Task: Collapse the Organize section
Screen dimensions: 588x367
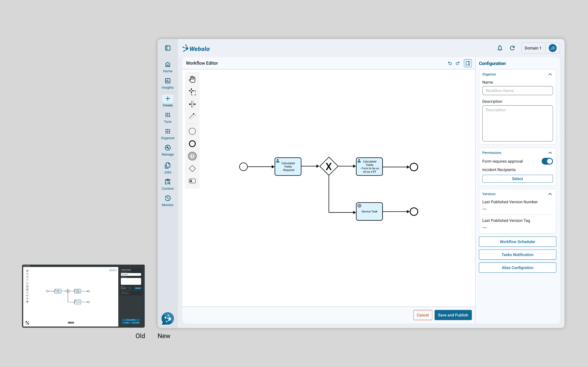Action: click(x=550, y=74)
